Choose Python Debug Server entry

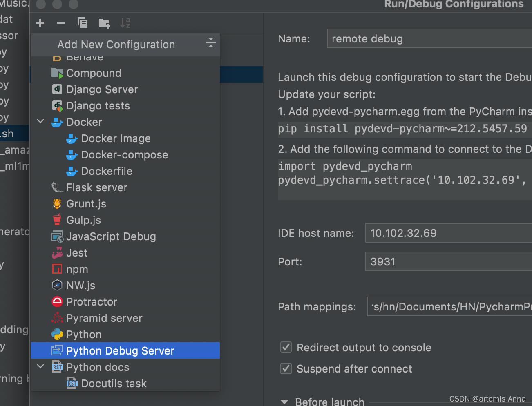(125, 350)
